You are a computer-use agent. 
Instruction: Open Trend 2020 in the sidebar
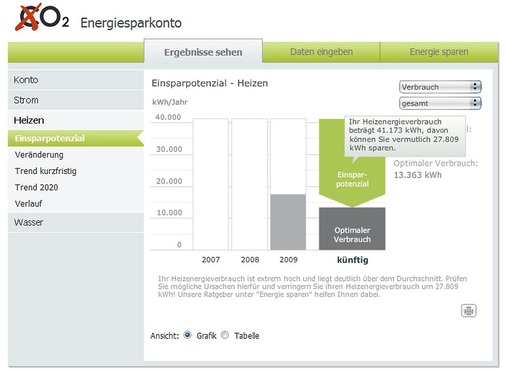(36, 187)
